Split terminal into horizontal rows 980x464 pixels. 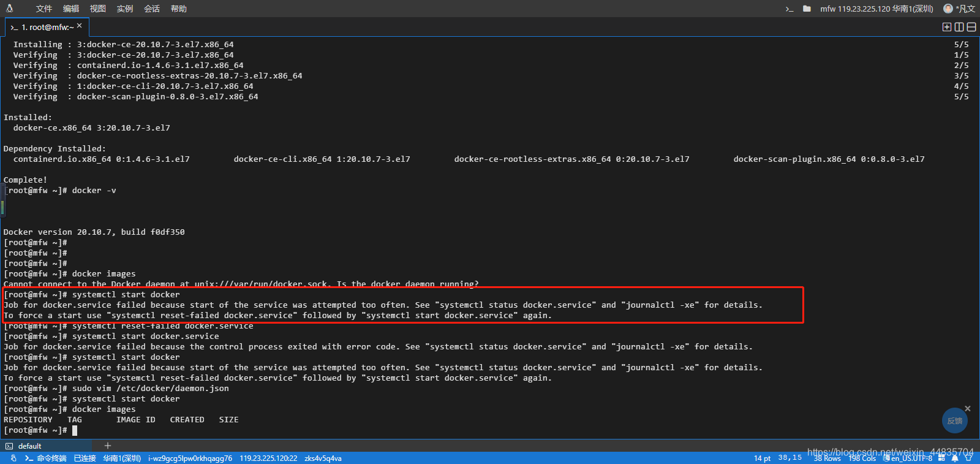click(971, 27)
